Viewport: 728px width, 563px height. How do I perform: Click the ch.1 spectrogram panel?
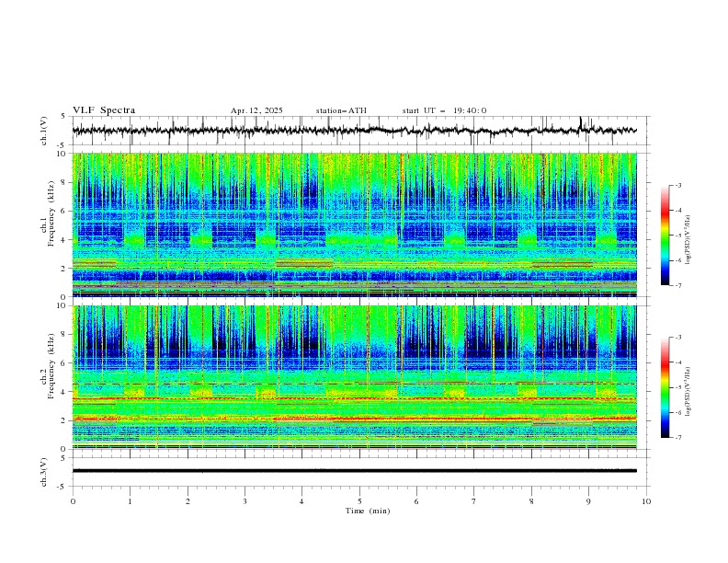355,224
